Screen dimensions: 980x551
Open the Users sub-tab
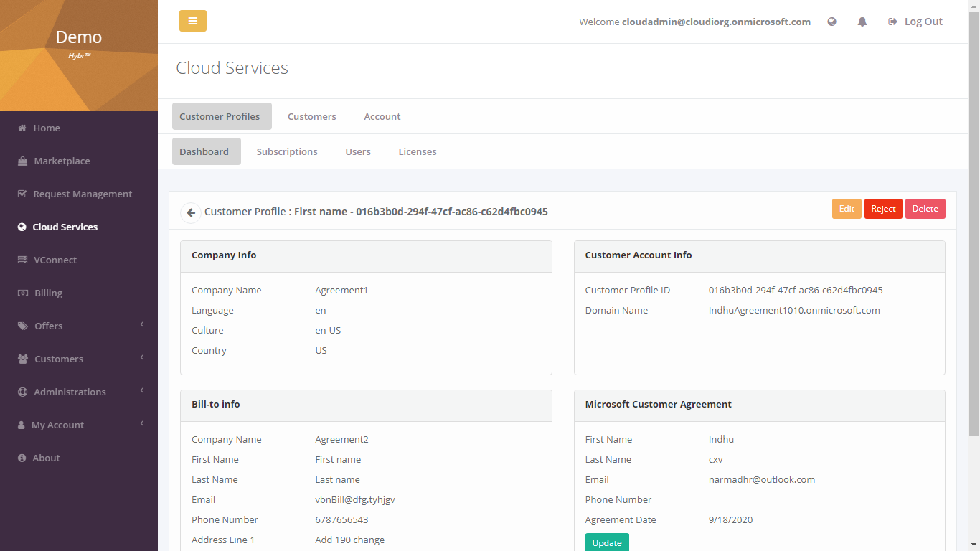click(358, 151)
